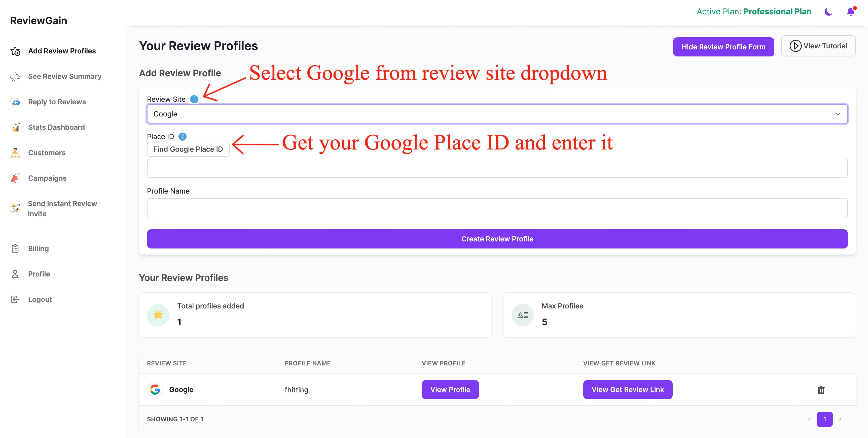Click the Review Site help question icon

coord(194,99)
